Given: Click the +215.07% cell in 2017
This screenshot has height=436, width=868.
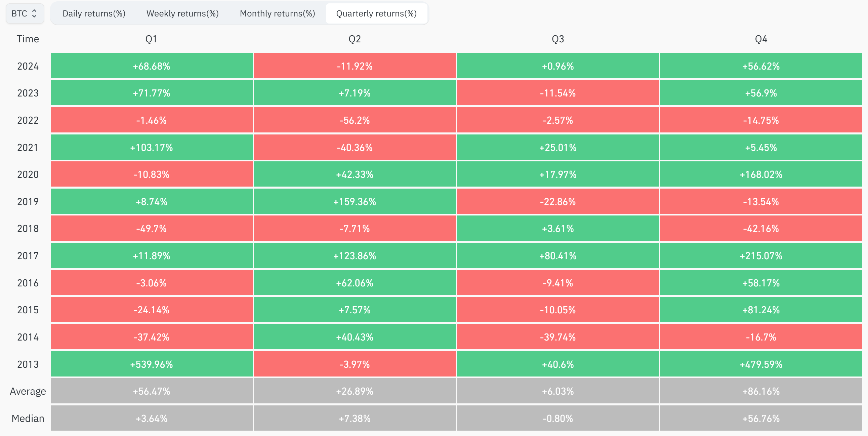Looking at the screenshot, I should tap(761, 255).
